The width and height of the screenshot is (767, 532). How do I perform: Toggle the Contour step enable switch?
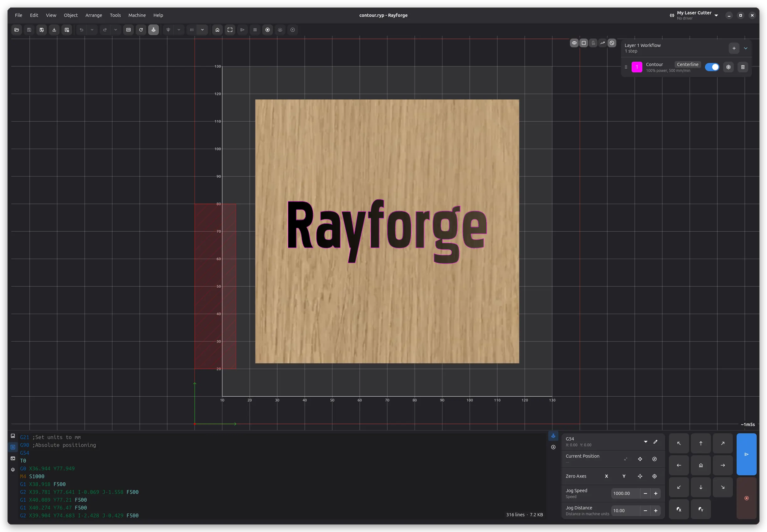point(712,67)
